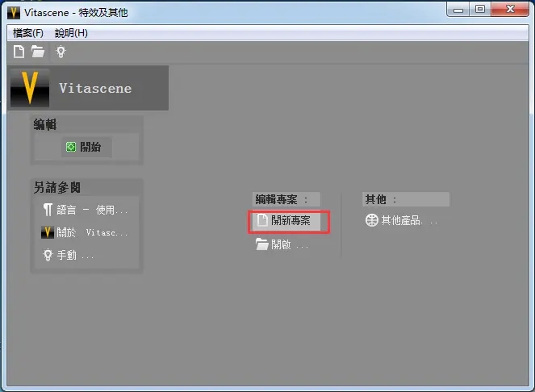Minimize the Vitascene window
Viewport: 535px width, 392px height.
(x=458, y=9)
